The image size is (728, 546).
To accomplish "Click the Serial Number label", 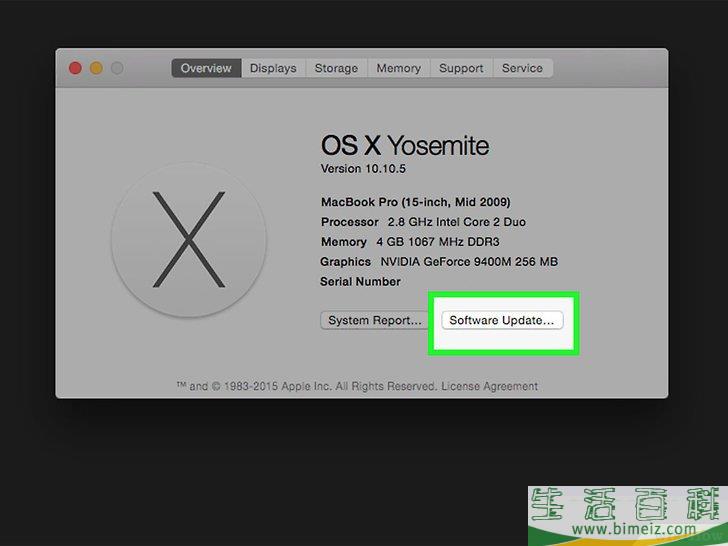I will coord(360,282).
